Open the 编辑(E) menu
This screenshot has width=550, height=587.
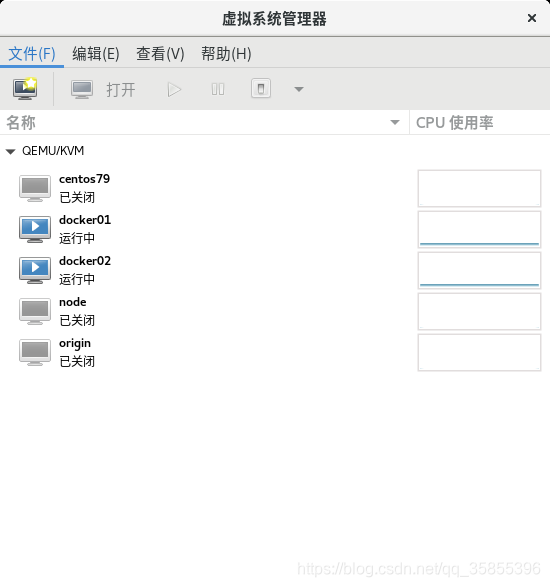[x=96, y=54]
